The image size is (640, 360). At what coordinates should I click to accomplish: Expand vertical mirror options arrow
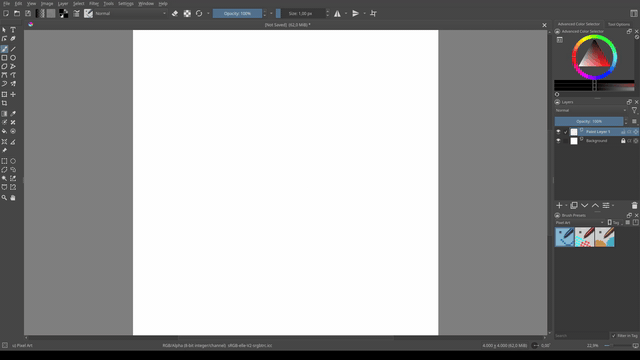tap(364, 13)
